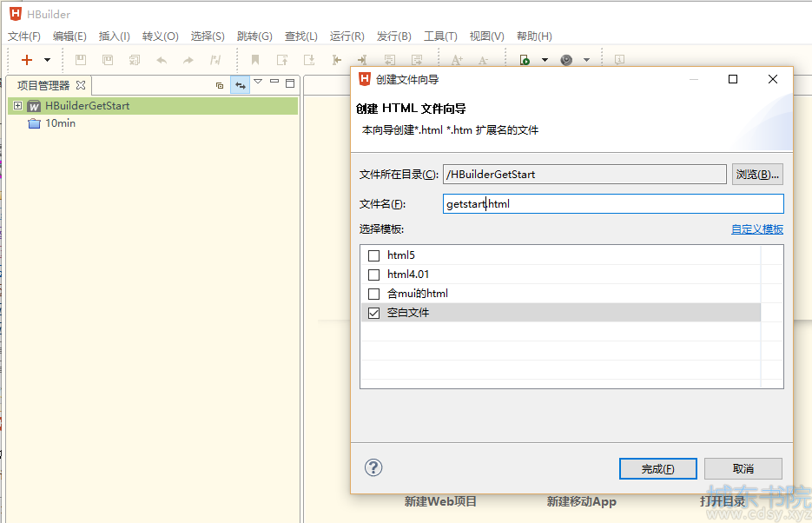
Task: Open the 帮助(H) menu
Action: tap(534, 36)
